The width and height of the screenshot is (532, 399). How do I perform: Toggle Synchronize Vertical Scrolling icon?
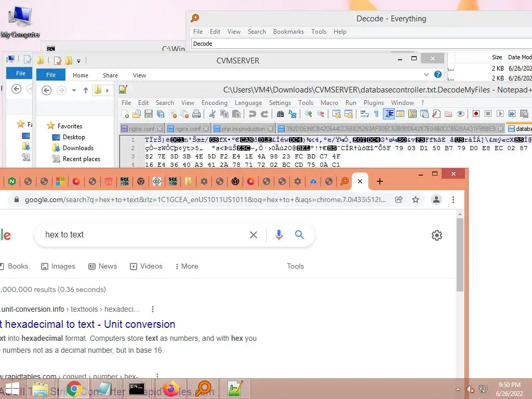point(337,114)
